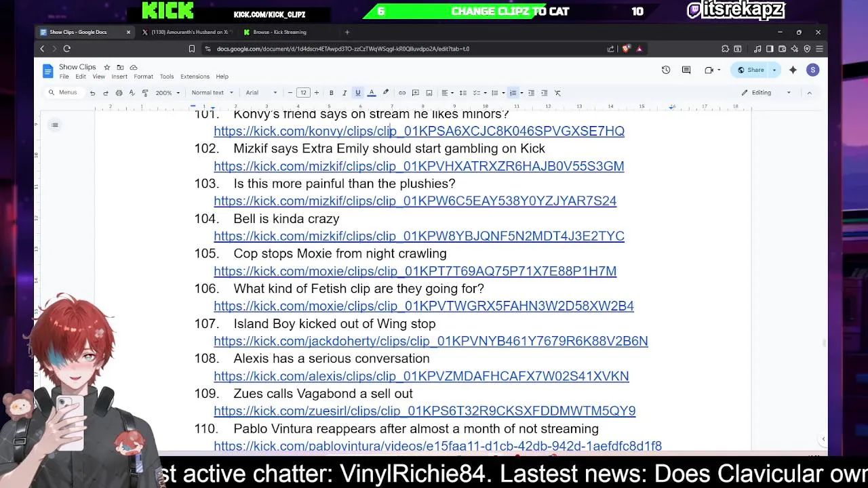Open the Extensions menu

tap(195, 77)
